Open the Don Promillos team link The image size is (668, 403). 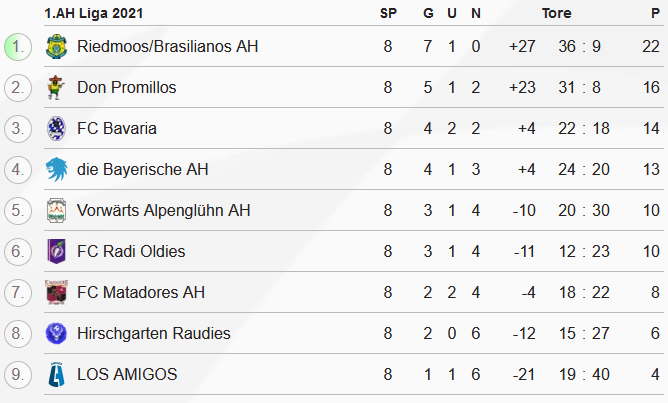tap(126, 88)
